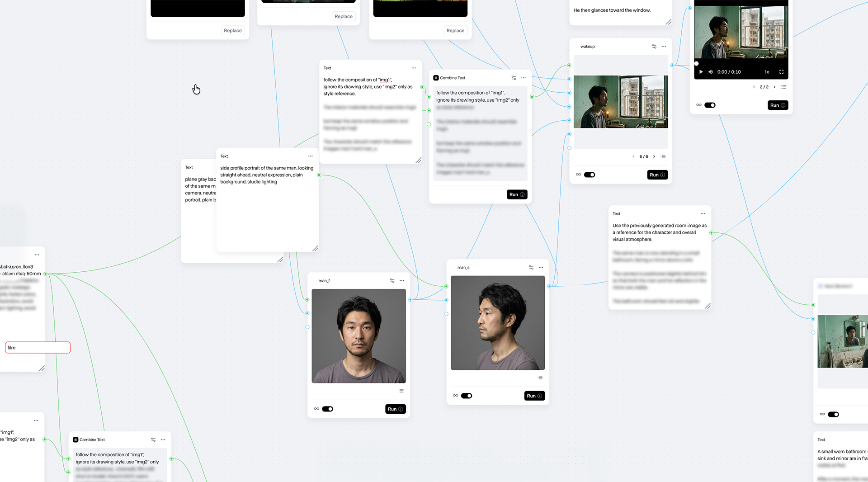Click the 'wakeup' node title
Screen dimensions: 868x482
588,47
